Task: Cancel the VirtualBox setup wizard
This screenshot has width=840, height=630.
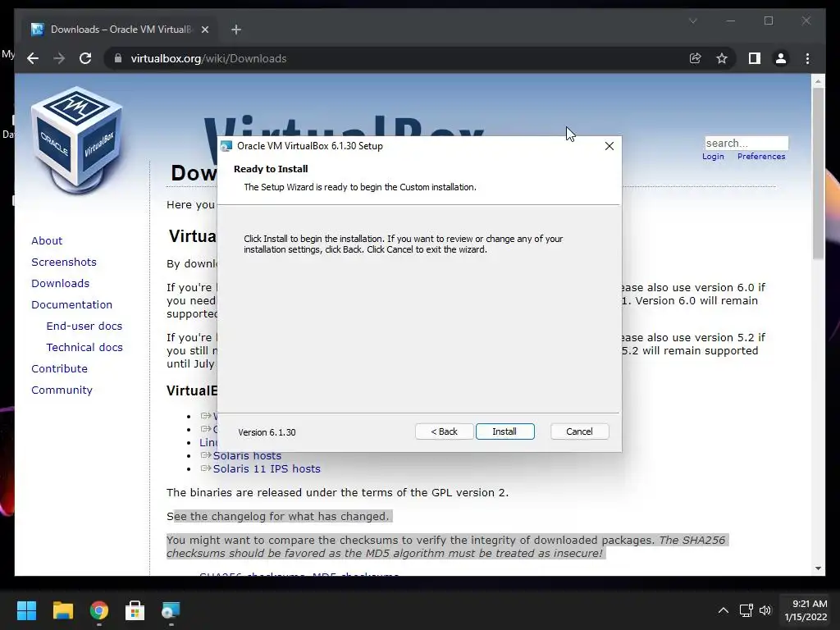Action: 579,431
